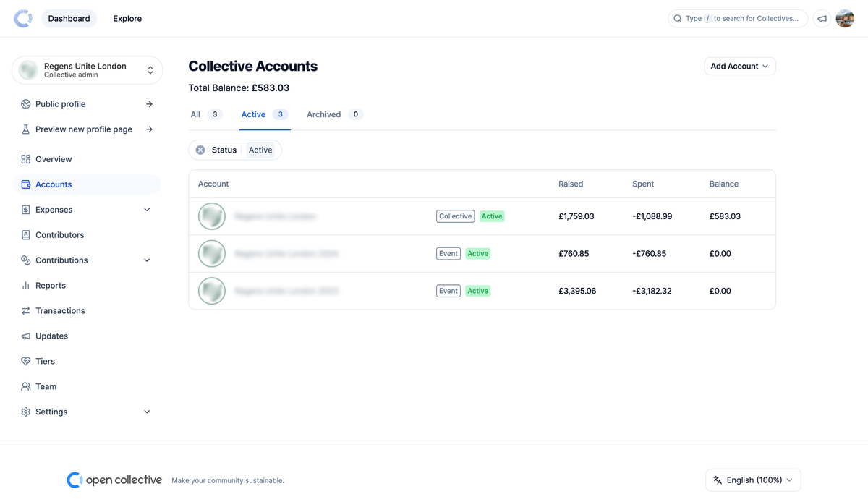Expand the Expenses submenu chevron
Image resolution: width=868 pixels, height=502 pixels.
[147, 210]
